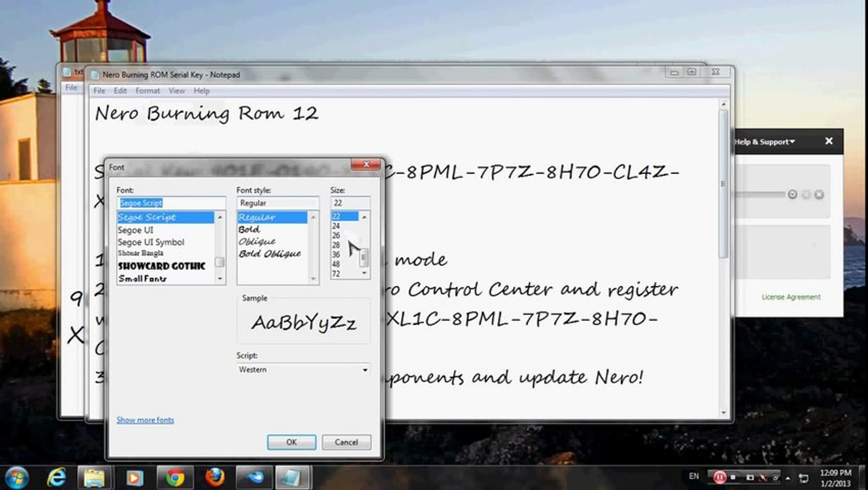Click the eraser icon in recorder toolbar
Viewport: 868px width, 490px height.
tap(775, 478)
